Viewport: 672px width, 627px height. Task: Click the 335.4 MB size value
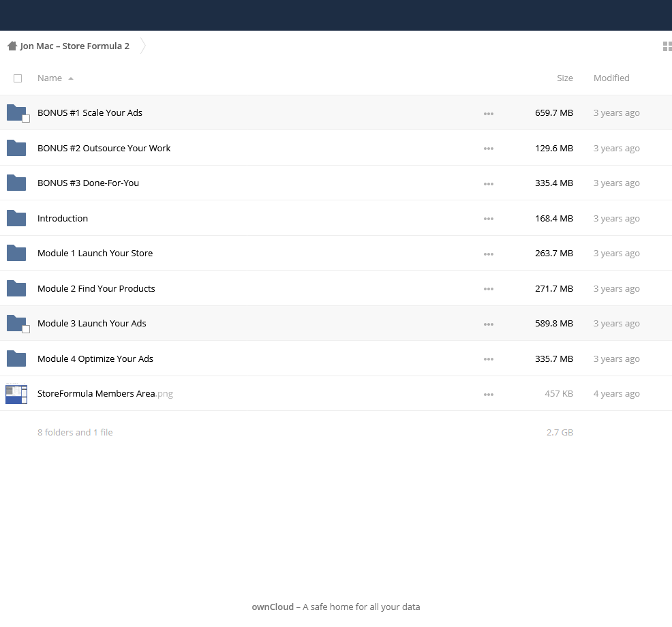[x=553, y=183]
